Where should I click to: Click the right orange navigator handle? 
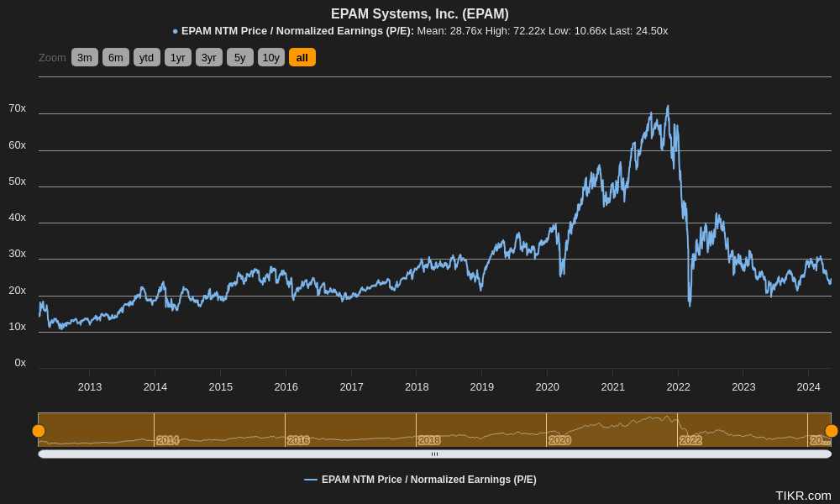(831, 430)
